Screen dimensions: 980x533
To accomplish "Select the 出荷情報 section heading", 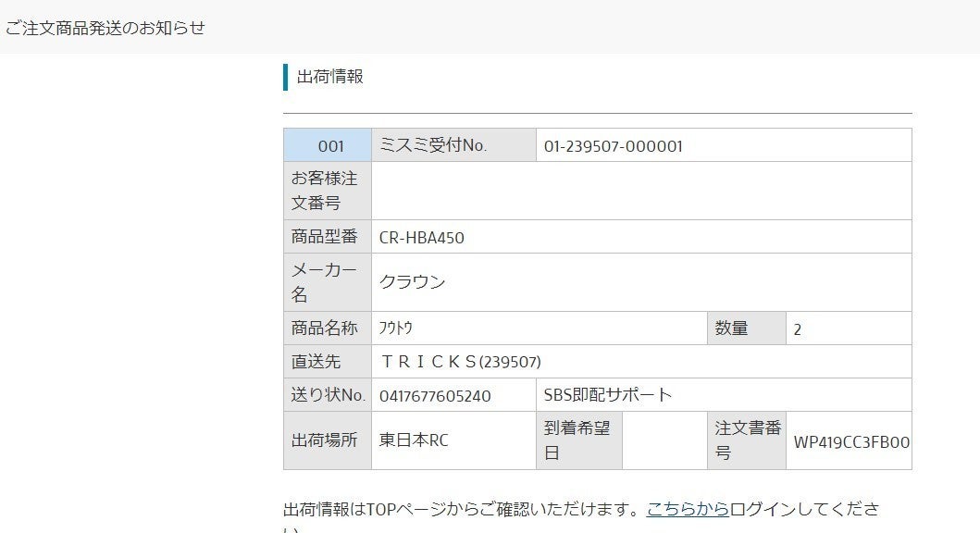I will [330, 77].
